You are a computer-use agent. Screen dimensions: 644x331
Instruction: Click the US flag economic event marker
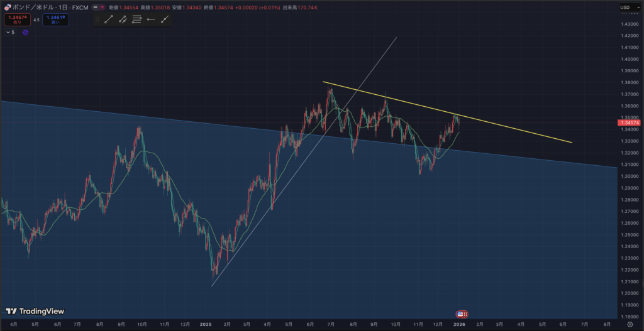point(461,313)
